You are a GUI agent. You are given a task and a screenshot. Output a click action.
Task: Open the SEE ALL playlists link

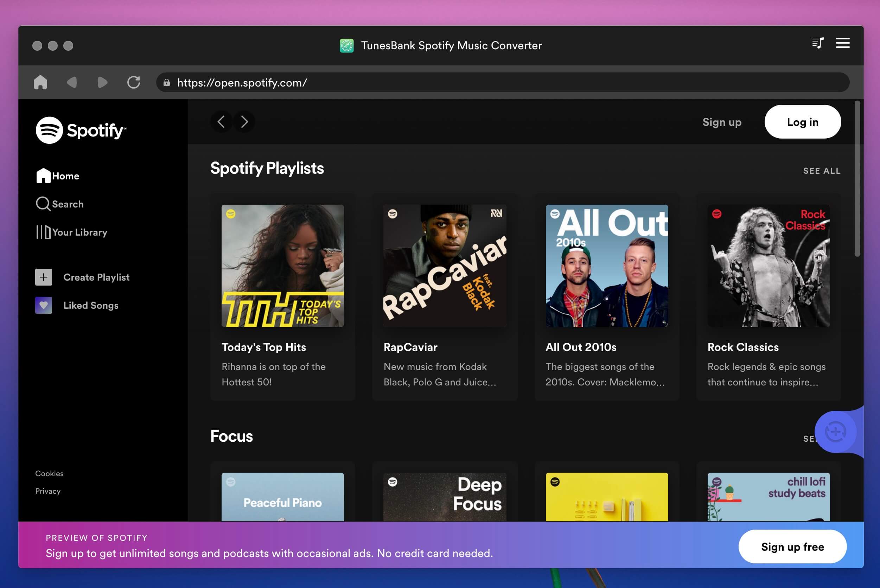click(x=822, y=171)
